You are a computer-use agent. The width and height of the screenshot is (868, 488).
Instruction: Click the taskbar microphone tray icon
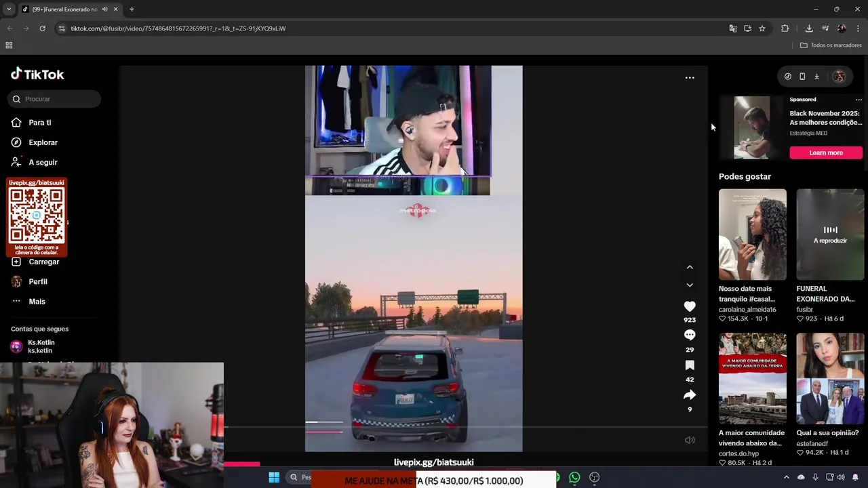point(815,478)
